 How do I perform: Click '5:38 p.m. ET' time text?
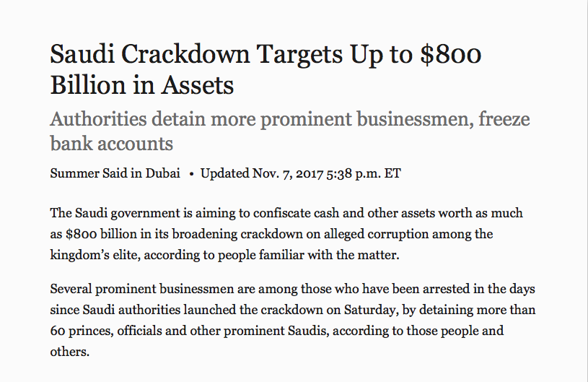364,174
